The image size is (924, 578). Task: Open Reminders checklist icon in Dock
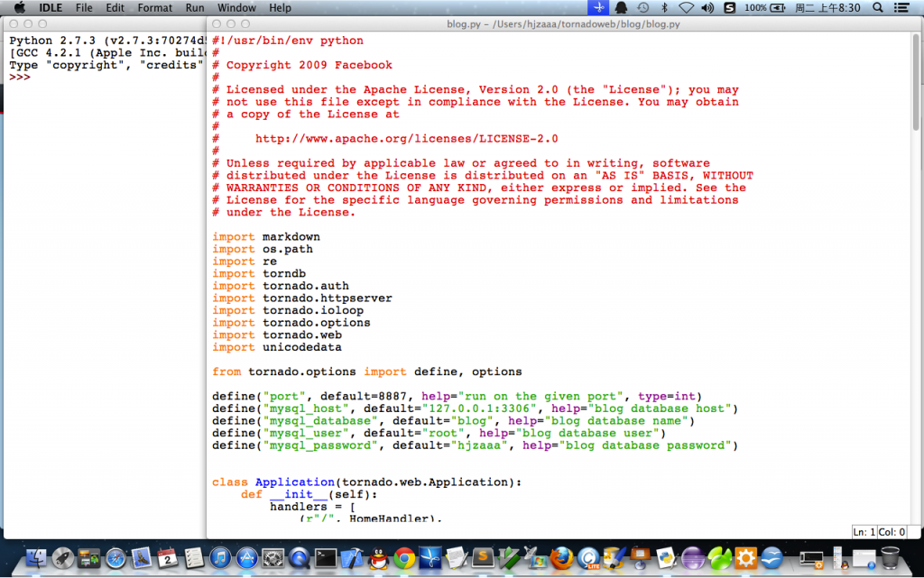coord(194,558)
